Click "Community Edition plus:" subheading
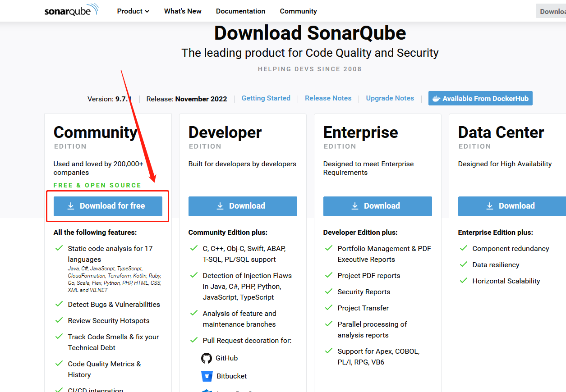566x392 pixels. pyautogui.click(x=228, y=232)
